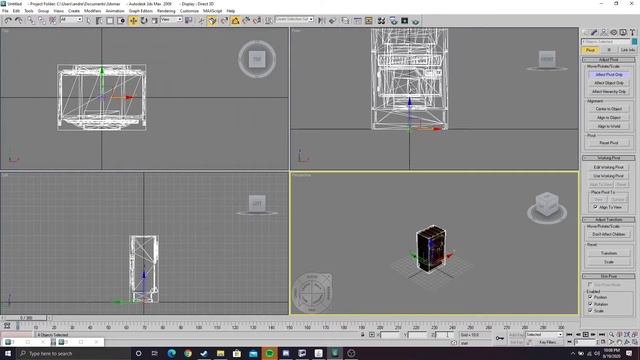640x360 pixels.
Task: Collapse the Adjust Transform rollout
Action: (609, 220)
